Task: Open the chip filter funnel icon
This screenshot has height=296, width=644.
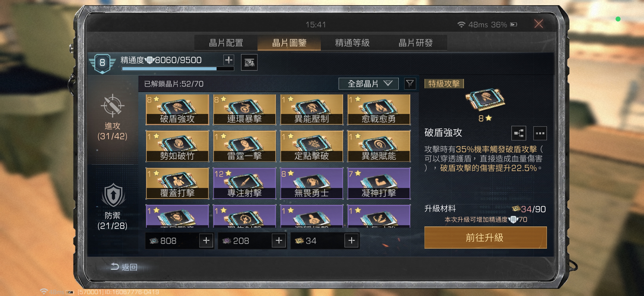Action: (x=410, y=84)
